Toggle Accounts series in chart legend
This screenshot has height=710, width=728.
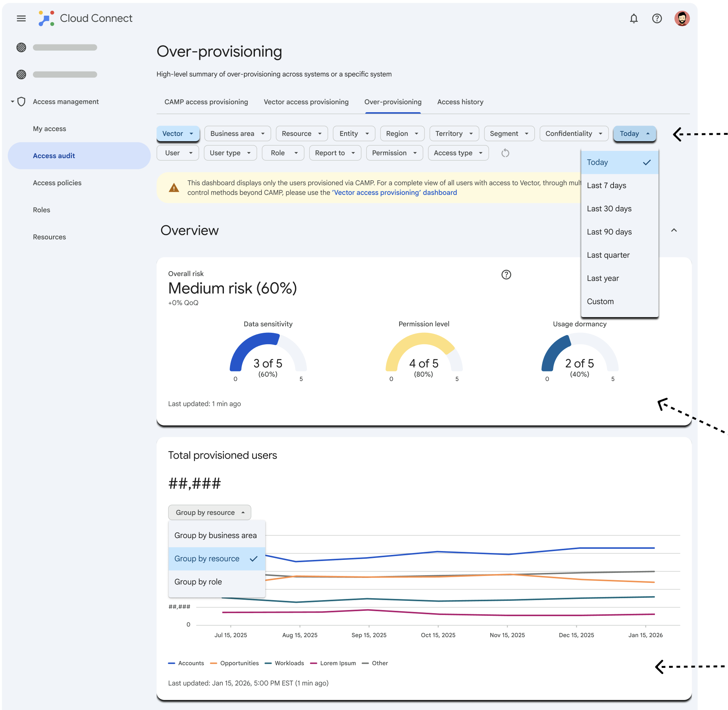186,663
